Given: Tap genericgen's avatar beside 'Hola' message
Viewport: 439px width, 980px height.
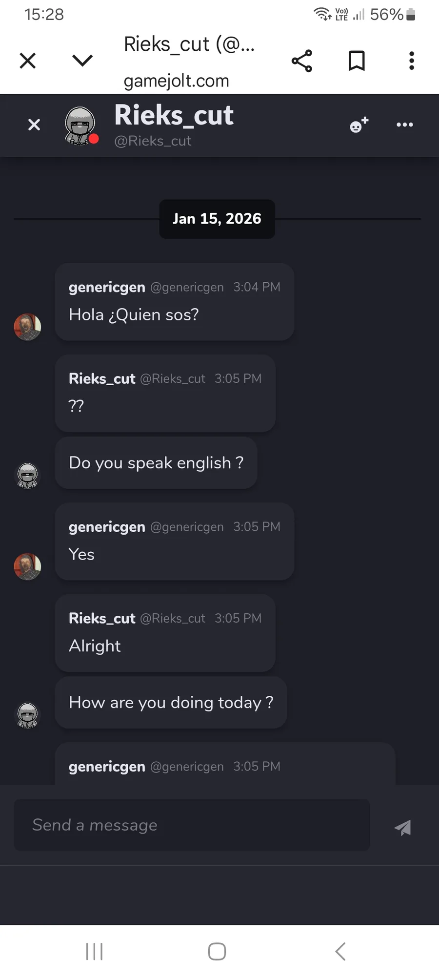Looking at the screenshot, I should pos(27,327).
